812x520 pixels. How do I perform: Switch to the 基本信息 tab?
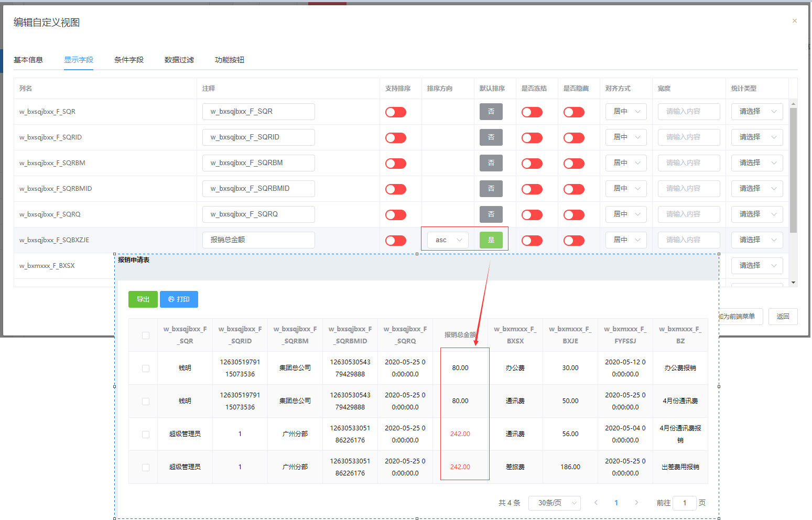tap(28, 60)
